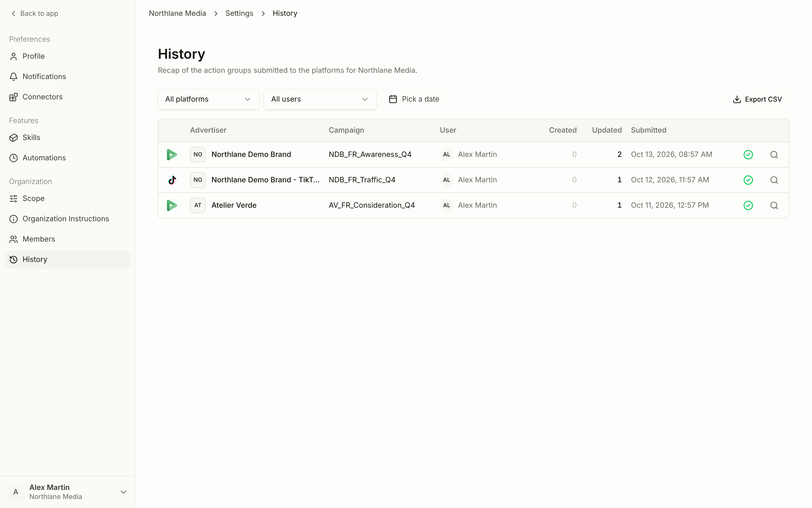812x508 pixels.
Task: Expand the Alex Martin account chevron
Action: click(123, 492)
